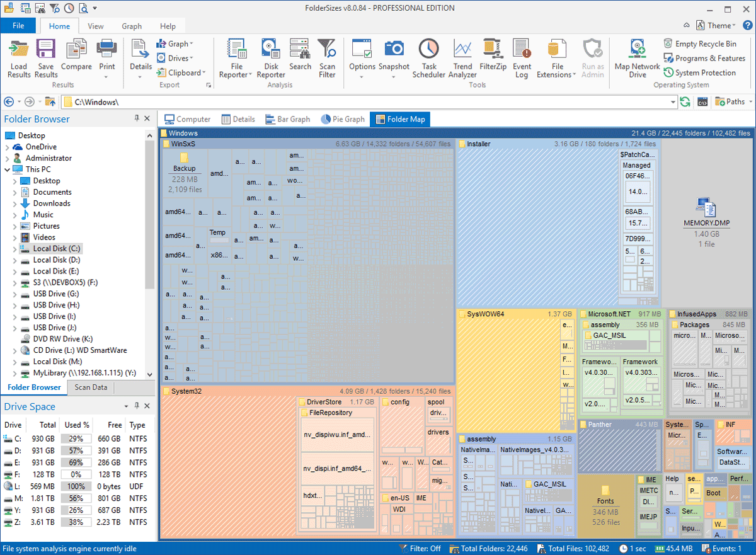Open the Theme dropdown
This screenshot has width=756, height=555.
click(x=716, y=26)
